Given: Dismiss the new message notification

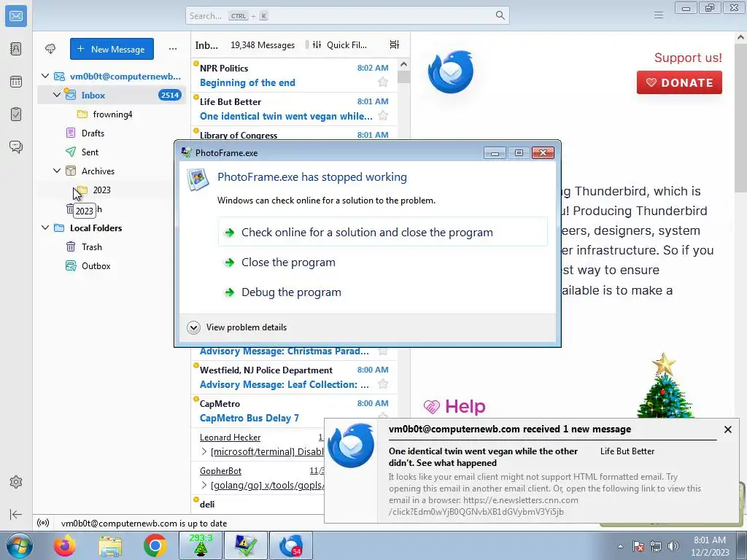Looking at the screenshot, I should [727, 429].
